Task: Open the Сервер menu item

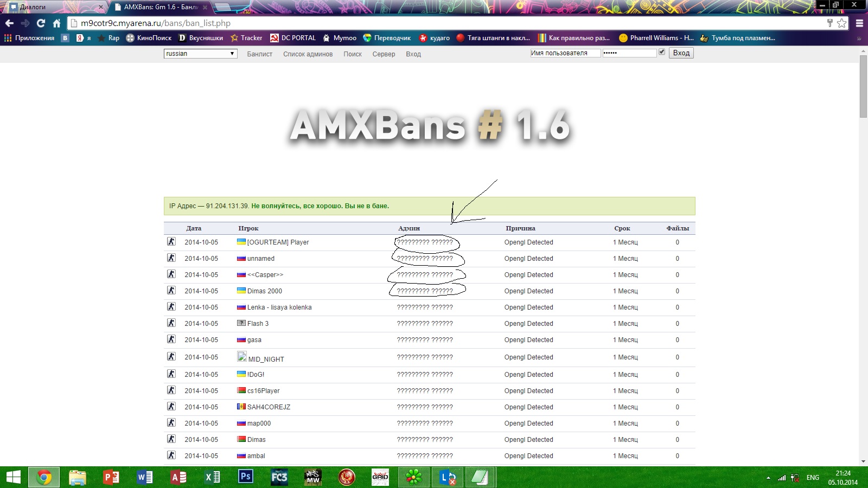Action: 384,54
